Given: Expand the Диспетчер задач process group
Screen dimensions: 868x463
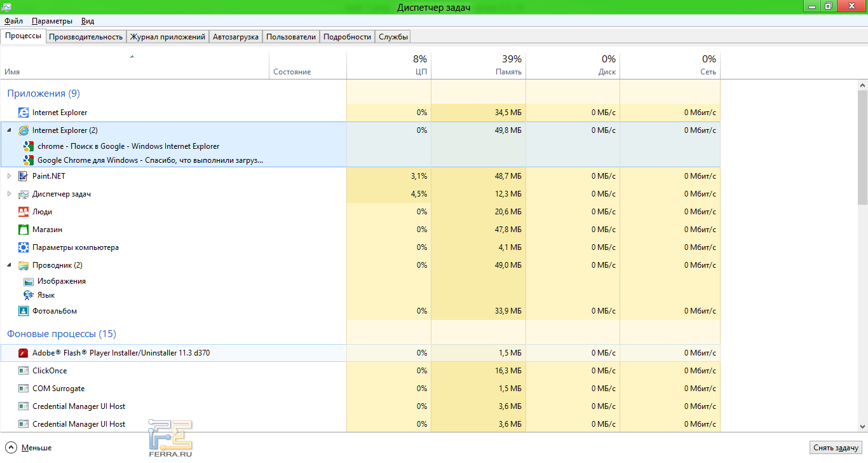Looking at the screenshot, I should pyautogui.click(x=9, y=194).
